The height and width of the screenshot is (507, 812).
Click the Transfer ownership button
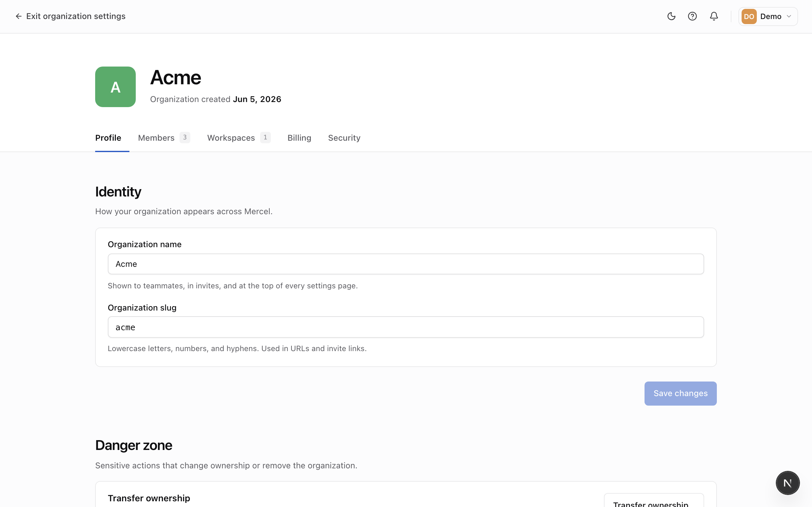coord(654,501)
